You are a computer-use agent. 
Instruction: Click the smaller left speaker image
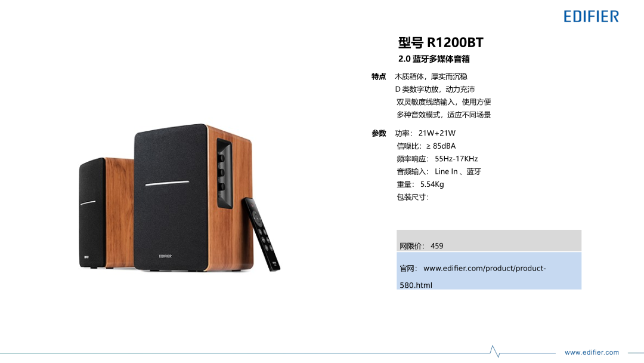(106, 213)
